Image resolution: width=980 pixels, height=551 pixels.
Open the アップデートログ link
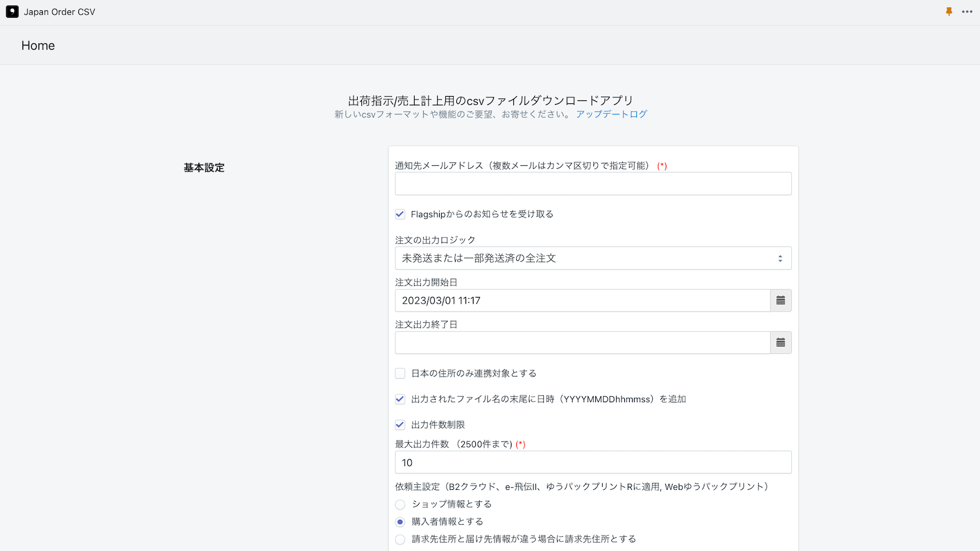[609, 113]
